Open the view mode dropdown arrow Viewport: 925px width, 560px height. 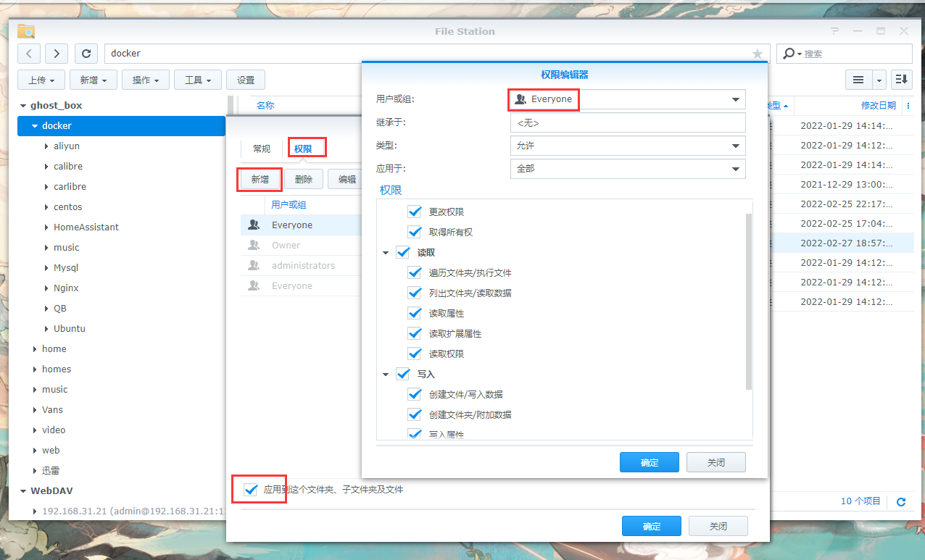[x=879, y=80]
